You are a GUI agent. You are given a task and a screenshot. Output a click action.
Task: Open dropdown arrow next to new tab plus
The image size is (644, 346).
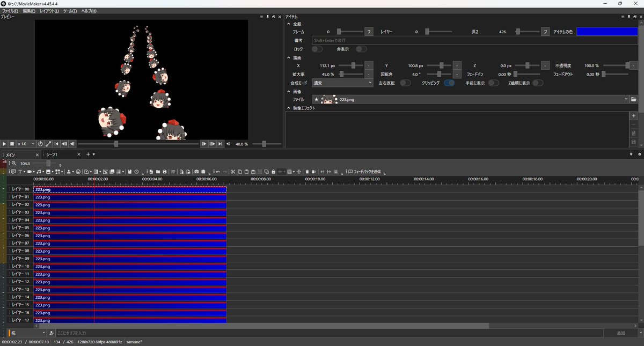coord(94,154)
